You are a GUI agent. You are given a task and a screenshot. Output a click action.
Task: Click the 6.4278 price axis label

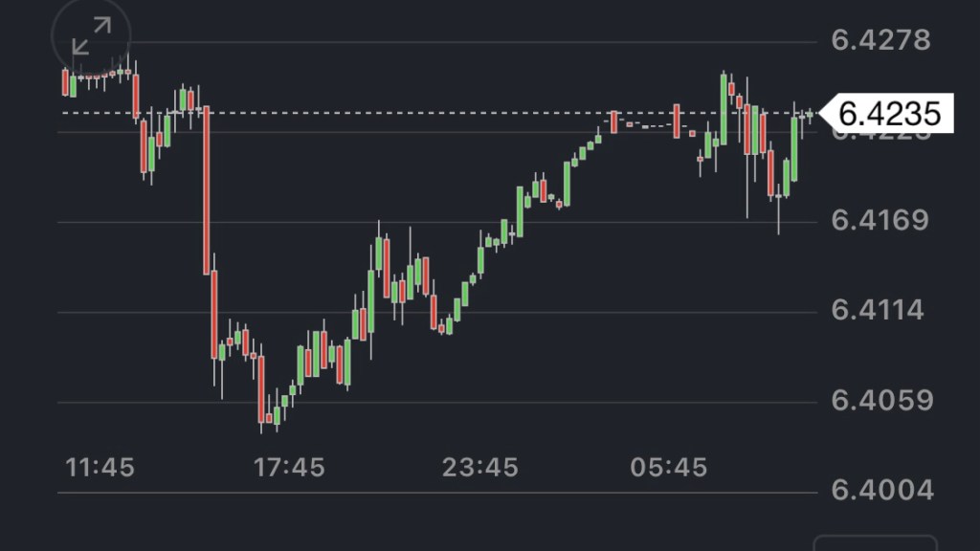[x=880, y=41]
